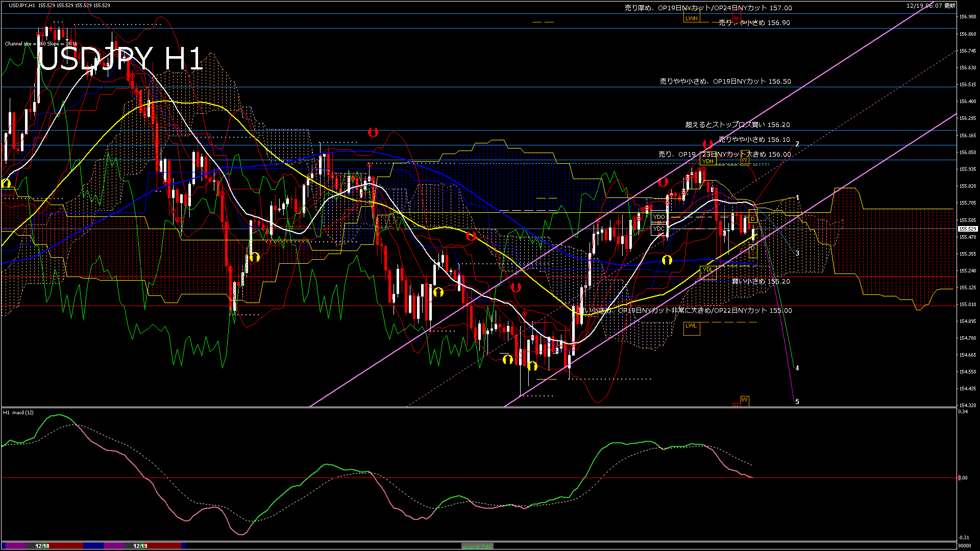Click the 買い小さめ 155.20 order label
The width and height of the screenshot is (980, 551).
pos(761,281)
